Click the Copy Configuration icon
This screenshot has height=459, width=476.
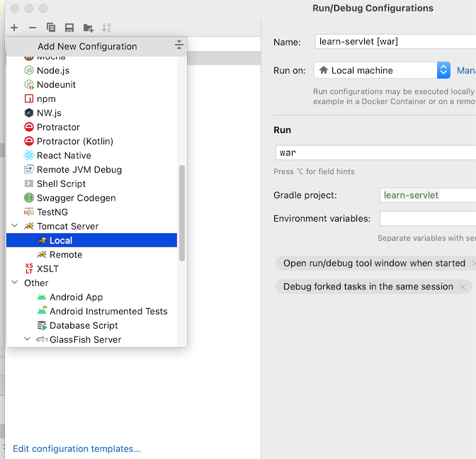pos(51,28)
